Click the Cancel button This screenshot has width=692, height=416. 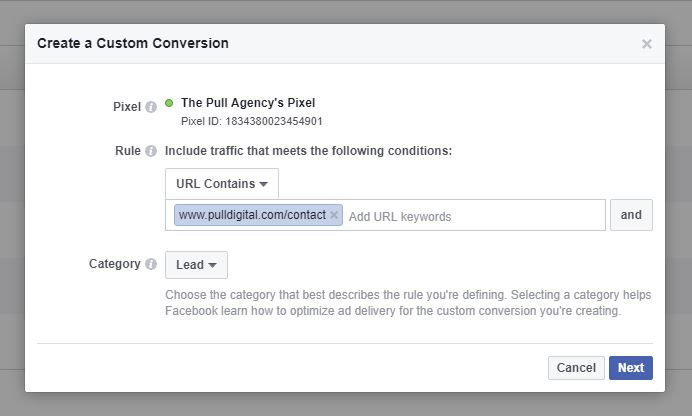pos(576,368)
